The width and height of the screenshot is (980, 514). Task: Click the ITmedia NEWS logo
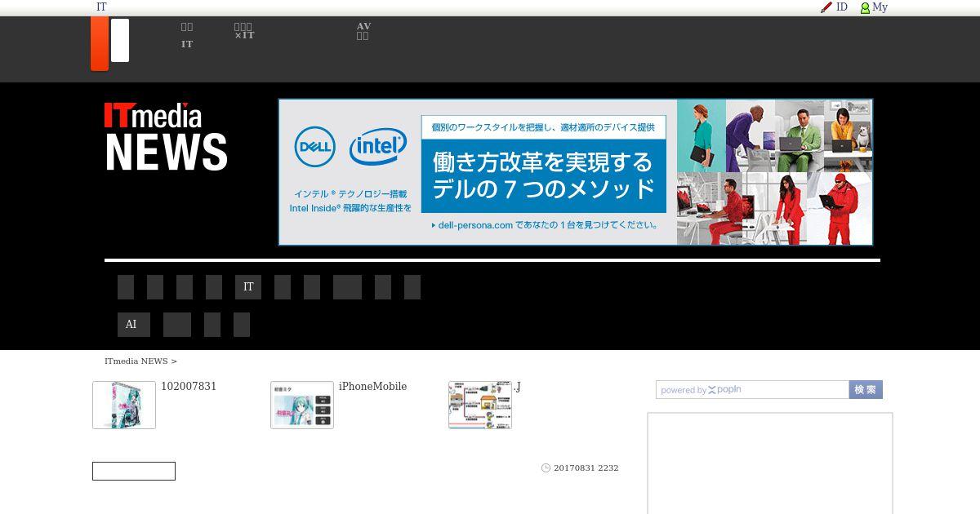click(166, 136)
